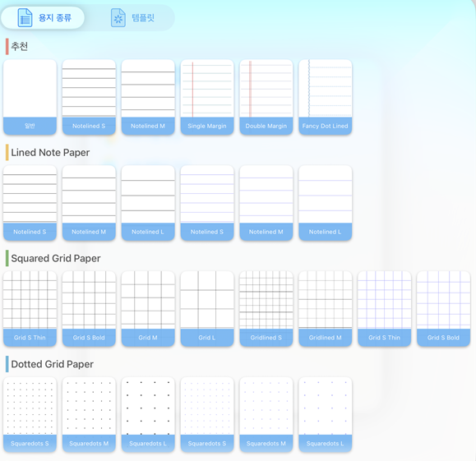
Task: Select the blank 일반 paper
Action: point(30,97)
